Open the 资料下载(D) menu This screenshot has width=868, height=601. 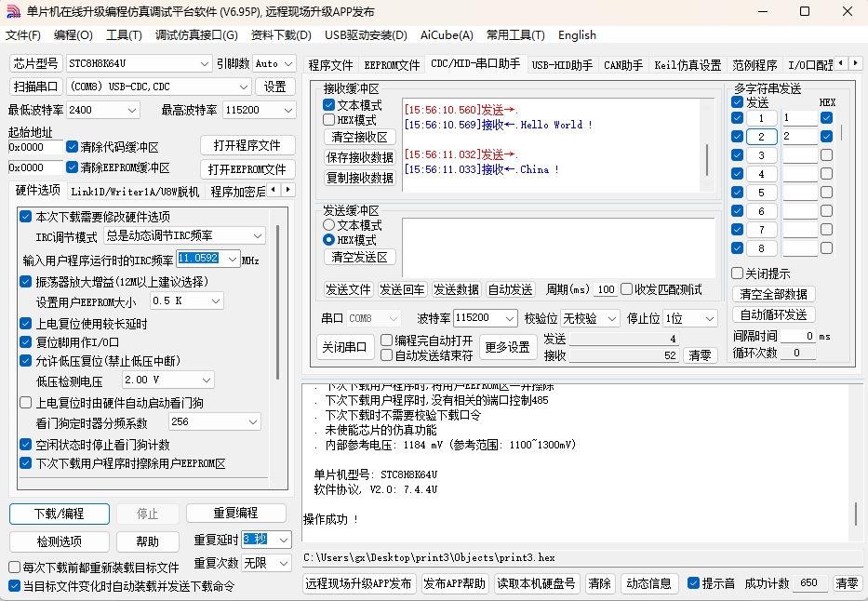(x=281, y=35)
